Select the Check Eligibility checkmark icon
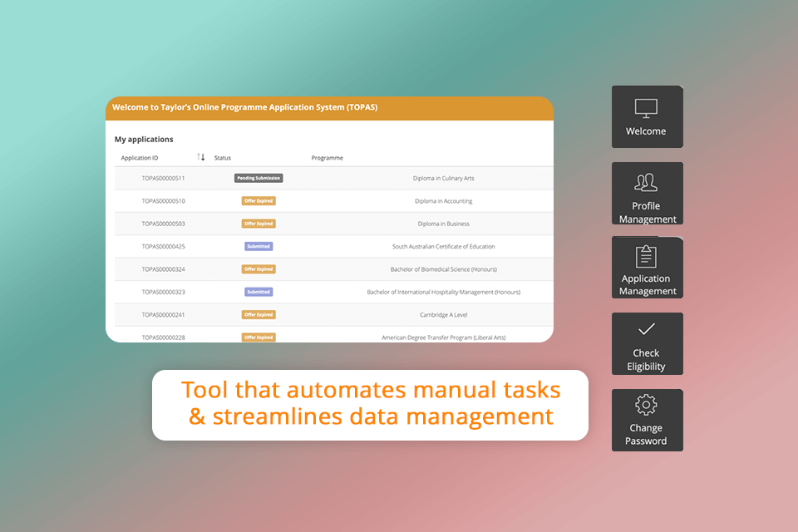 (647, 329)
